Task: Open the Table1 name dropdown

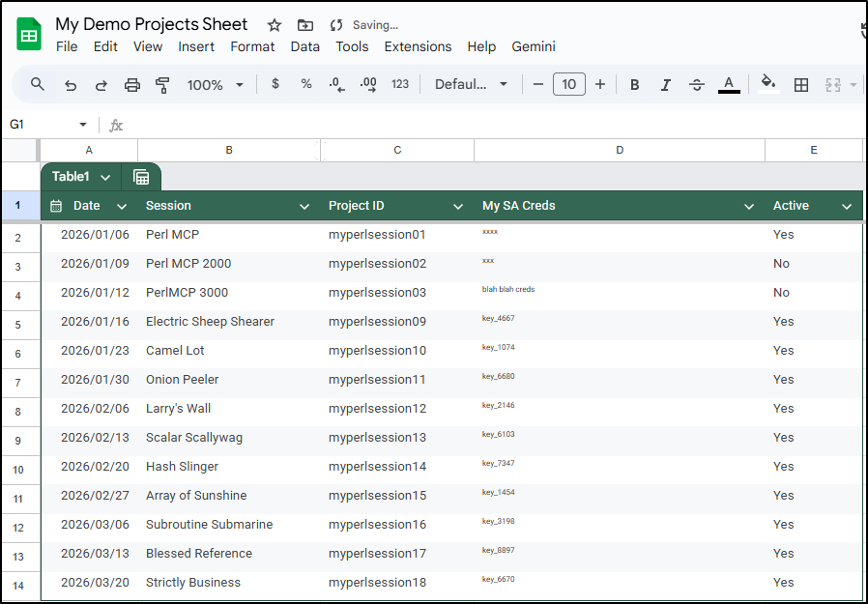Action: pyautogui.click(x=105, y=177)
